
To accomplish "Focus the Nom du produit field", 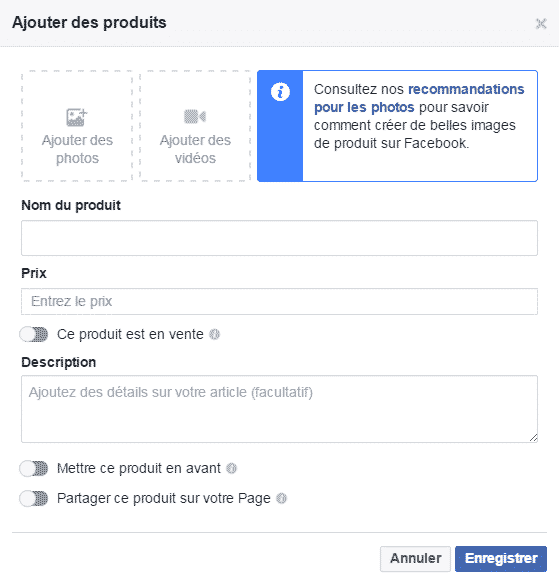I will click(x=279, y=238).
